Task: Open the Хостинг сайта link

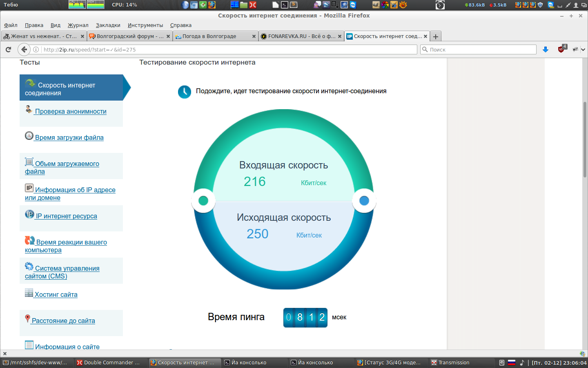Action: coord(56,295)
